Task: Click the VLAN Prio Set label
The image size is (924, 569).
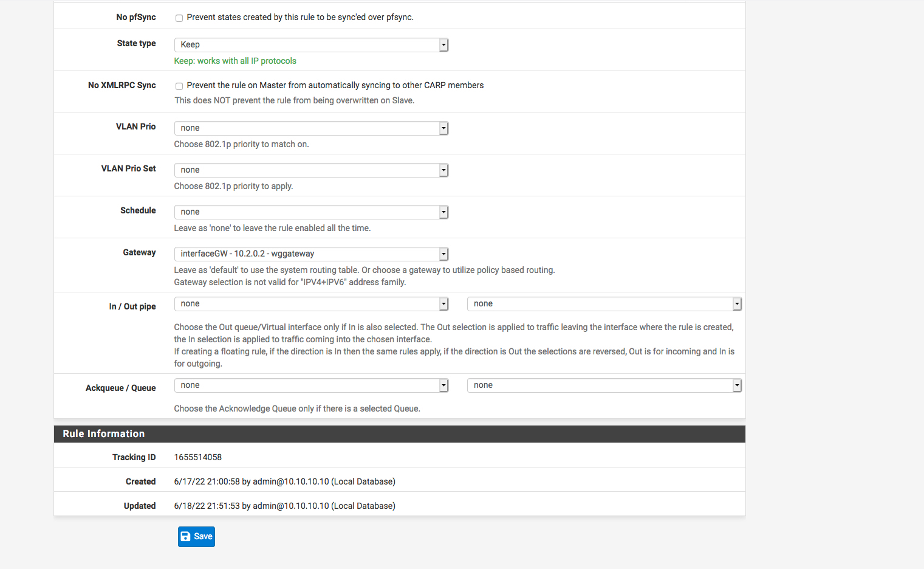Action: [x=129, y=168]
